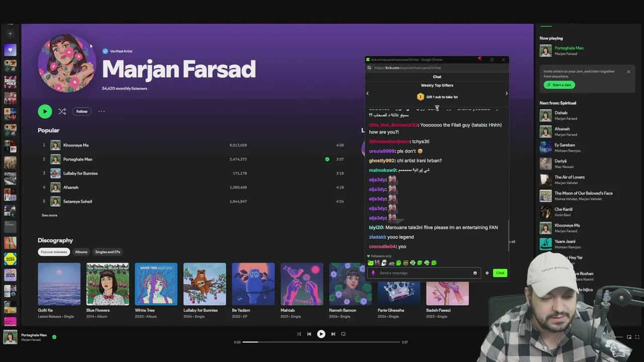The image size is (644, 362).
Task: Select Ey Sareban by Mohsen Namjoo in queue
Action: click(565, 145)
